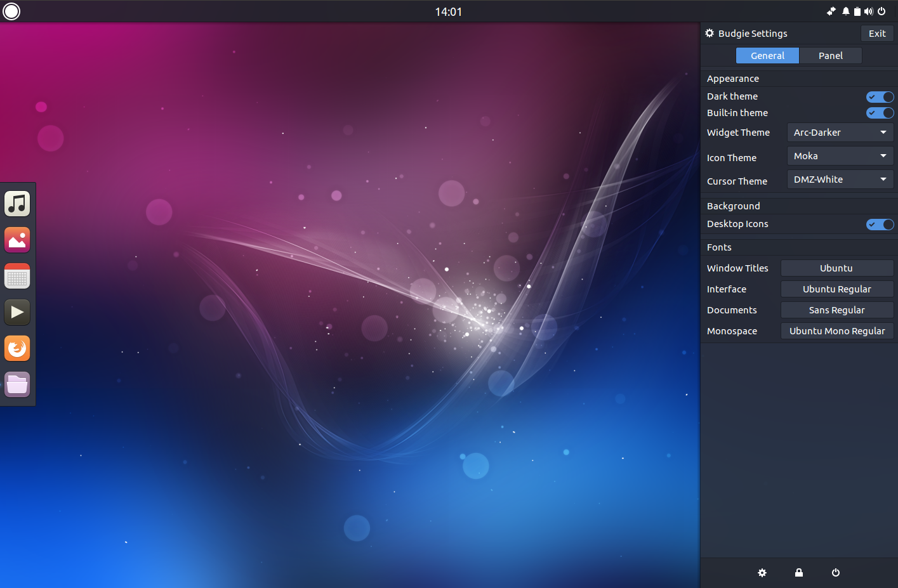898x588 pixels.
Task: Click the volume icon in the system tray
Action: (869, 11)
